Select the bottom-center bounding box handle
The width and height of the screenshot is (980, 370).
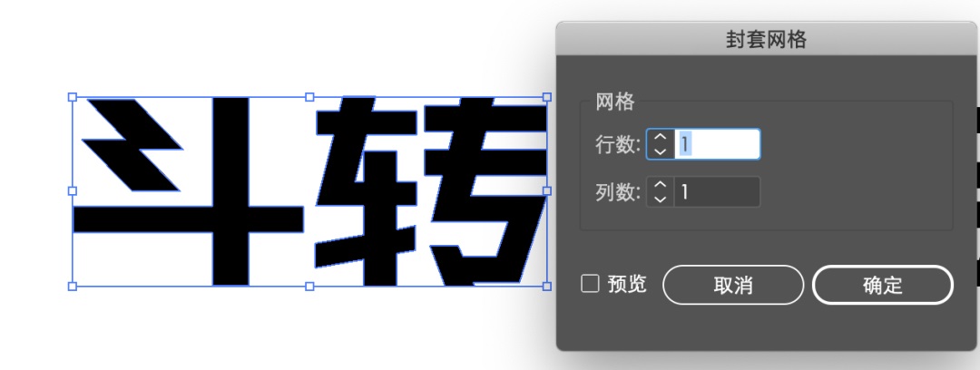click(309, 287)
